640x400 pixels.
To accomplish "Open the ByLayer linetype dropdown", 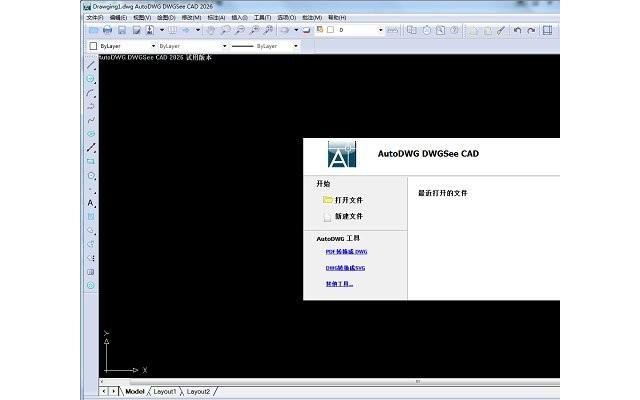I will click(x=224, y=46).
